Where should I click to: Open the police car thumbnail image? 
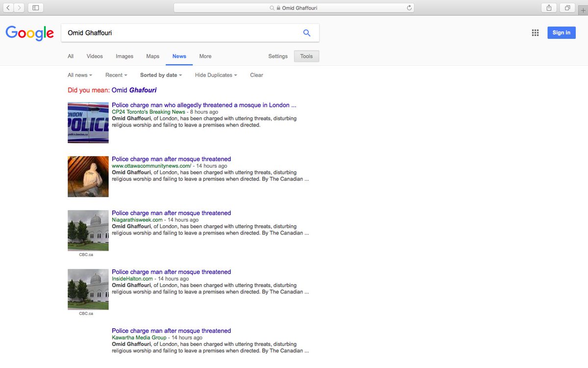click(88, 123)
